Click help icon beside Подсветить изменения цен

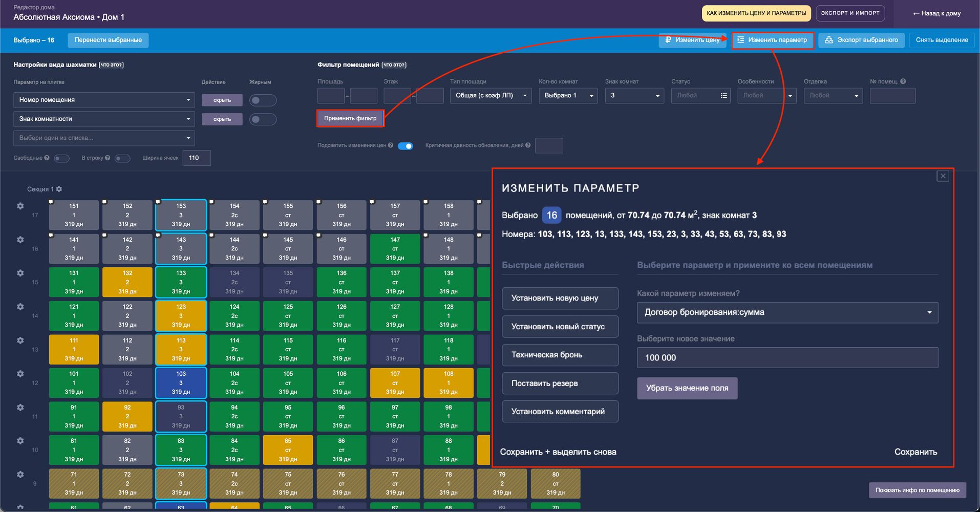tap(391, 145)
